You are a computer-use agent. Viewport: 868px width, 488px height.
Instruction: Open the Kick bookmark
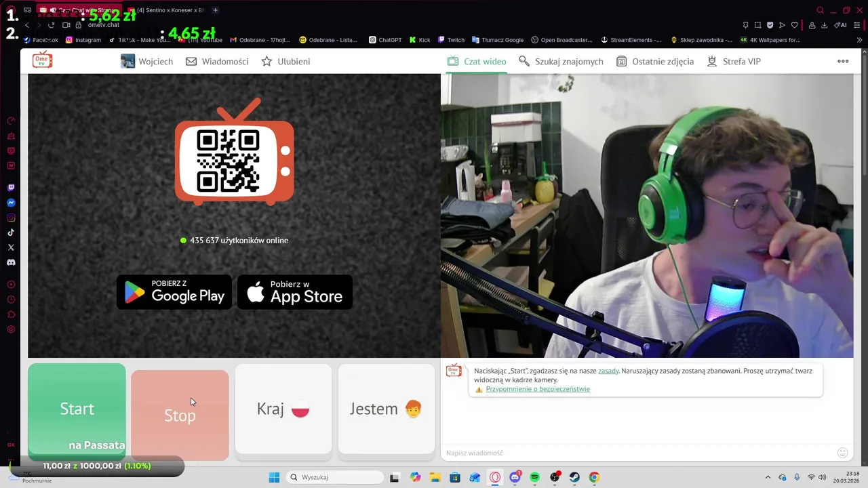(420, 40)
